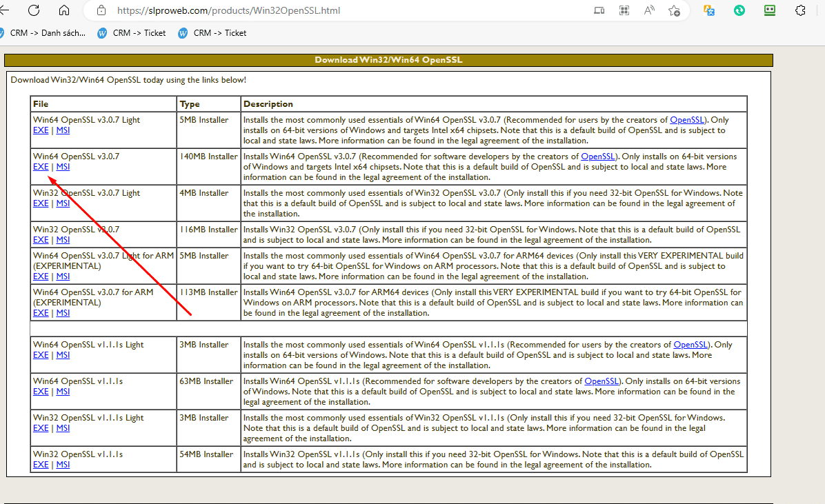Activate Read aloud icon
The image size is (825, 504).
pyautogui.click(x=649, y=10)
